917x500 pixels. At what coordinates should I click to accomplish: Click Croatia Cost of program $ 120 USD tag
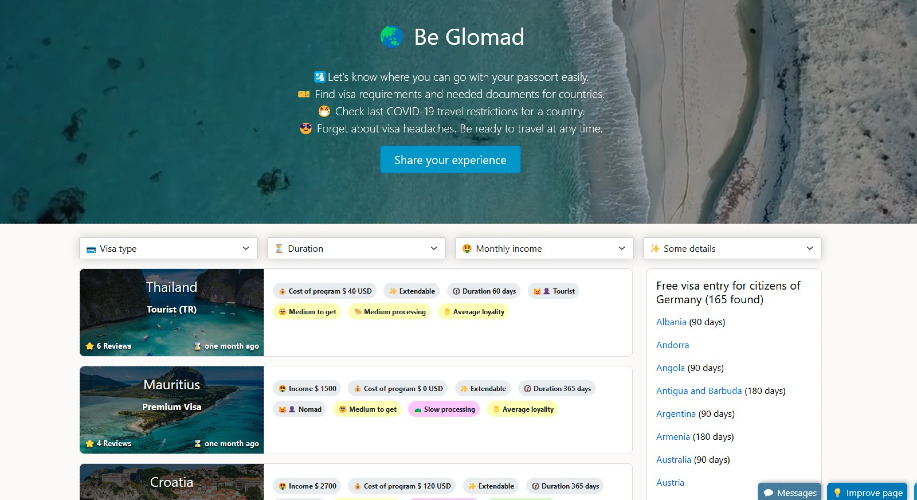[x=402, y=486]
